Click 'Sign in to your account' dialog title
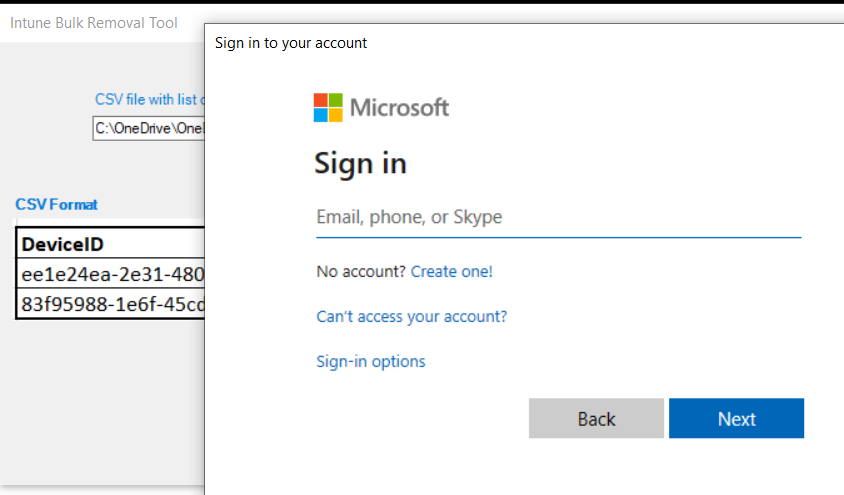This screenshot has width=844, height=495. 291,43
